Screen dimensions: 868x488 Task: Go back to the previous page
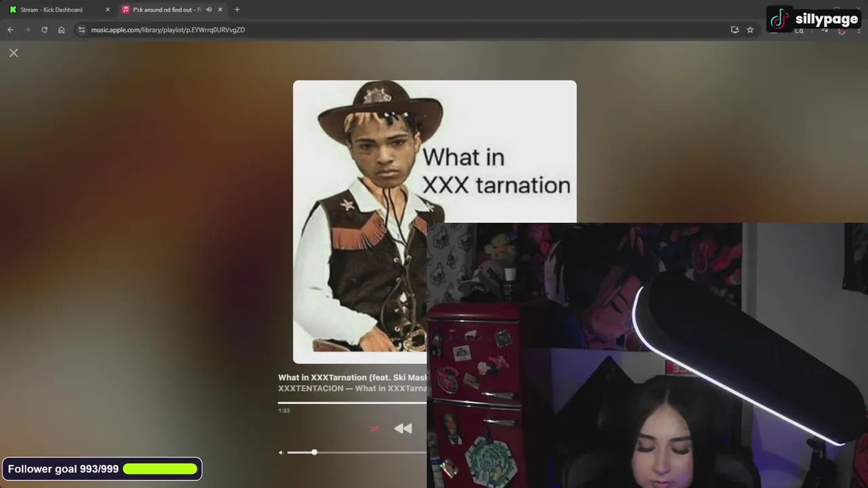[x=10, y=30]
